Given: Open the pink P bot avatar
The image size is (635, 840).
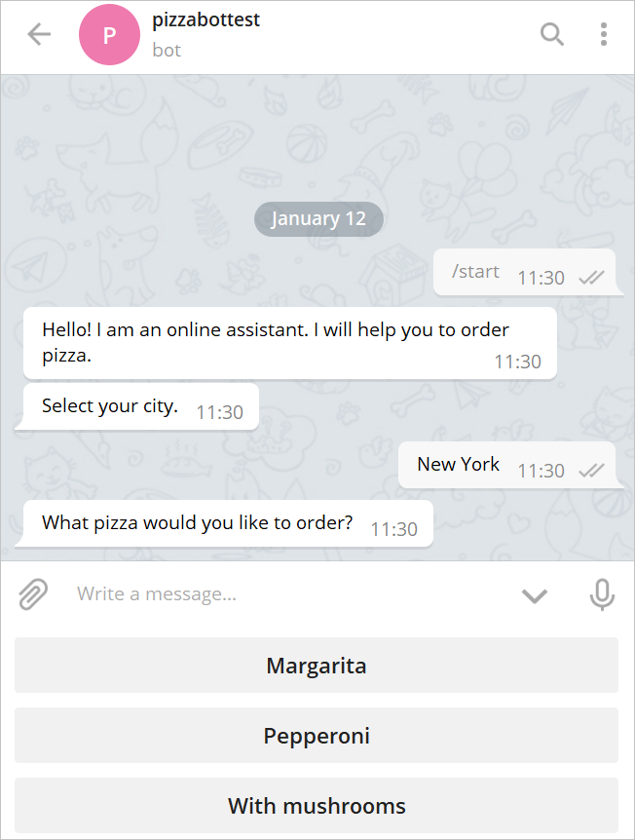Looking at the screenshot, I should pyautogui.click(x=109, y=35).
